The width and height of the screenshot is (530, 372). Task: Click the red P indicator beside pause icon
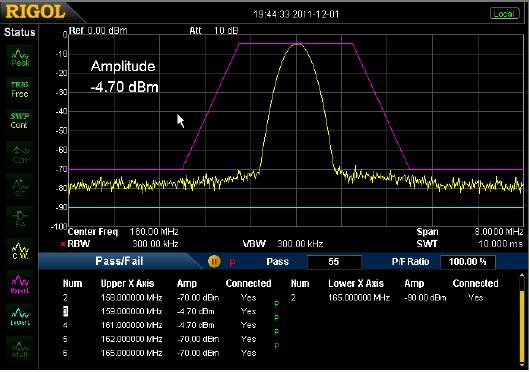pyautogui.click(x=232, y=262)
